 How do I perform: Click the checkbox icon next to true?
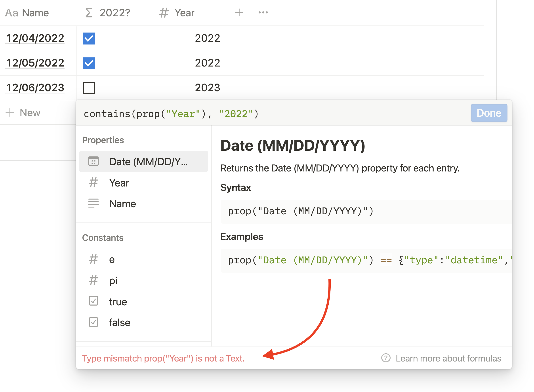click(x=93, y=301)
